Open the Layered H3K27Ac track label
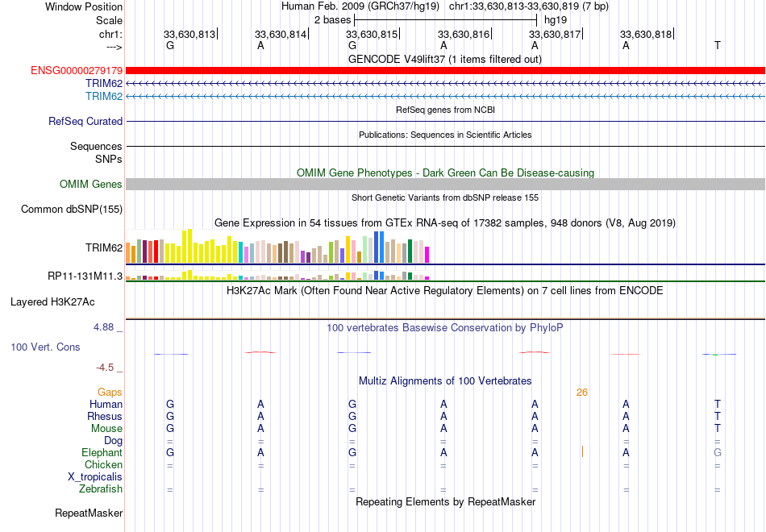 click(52, 302)
